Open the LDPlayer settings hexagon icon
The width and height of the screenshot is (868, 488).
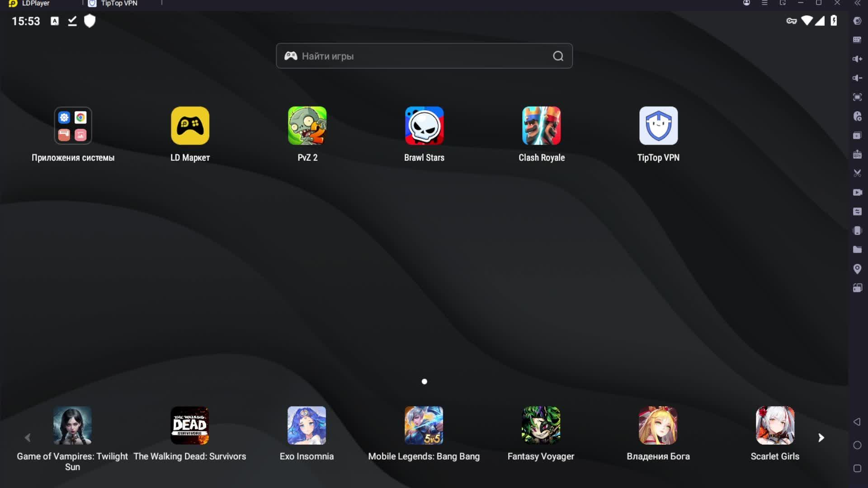(857, 21)
